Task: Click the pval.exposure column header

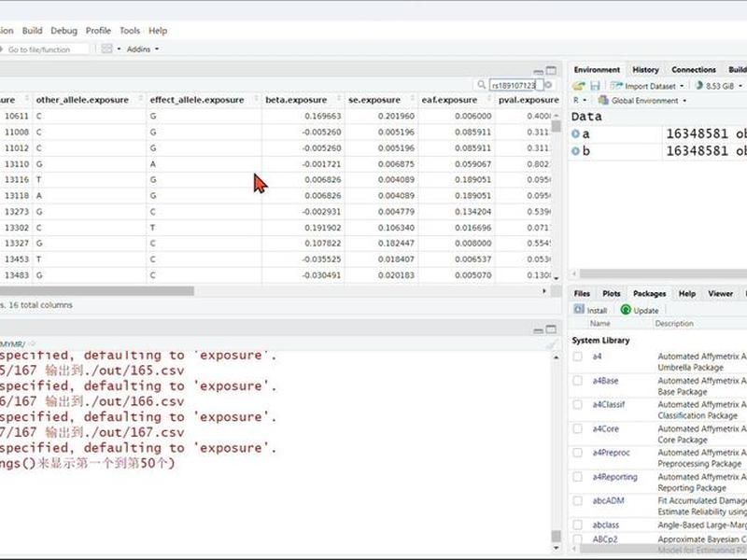Action: pyautogui.click(x=528, y=100)
